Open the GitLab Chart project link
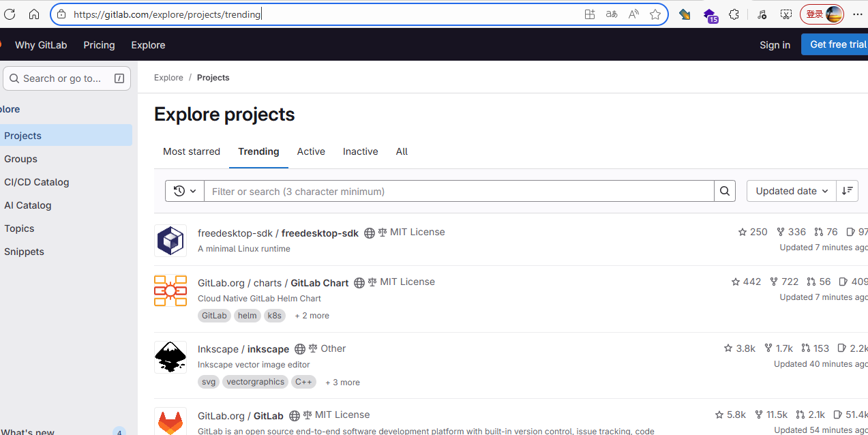This screenshot has width=868, height=435. tap(273, 283)
